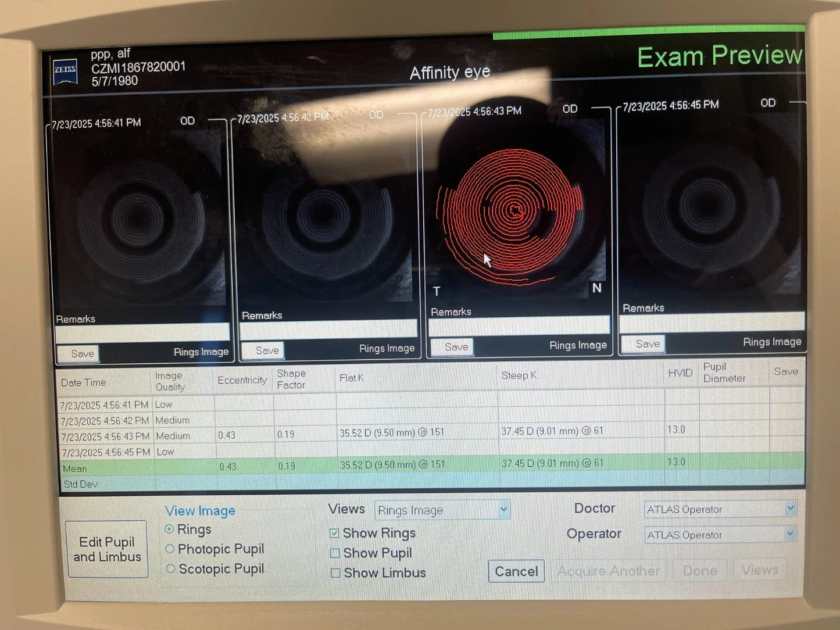Click the Steep K column header

pos(519,375)
